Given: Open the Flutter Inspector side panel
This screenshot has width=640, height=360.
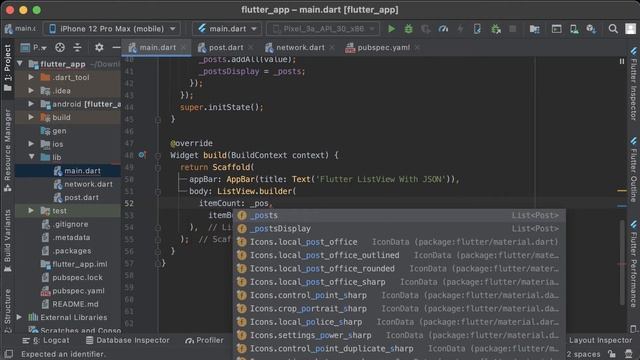Looking at the screenshot, I should [x=633, y=84].
